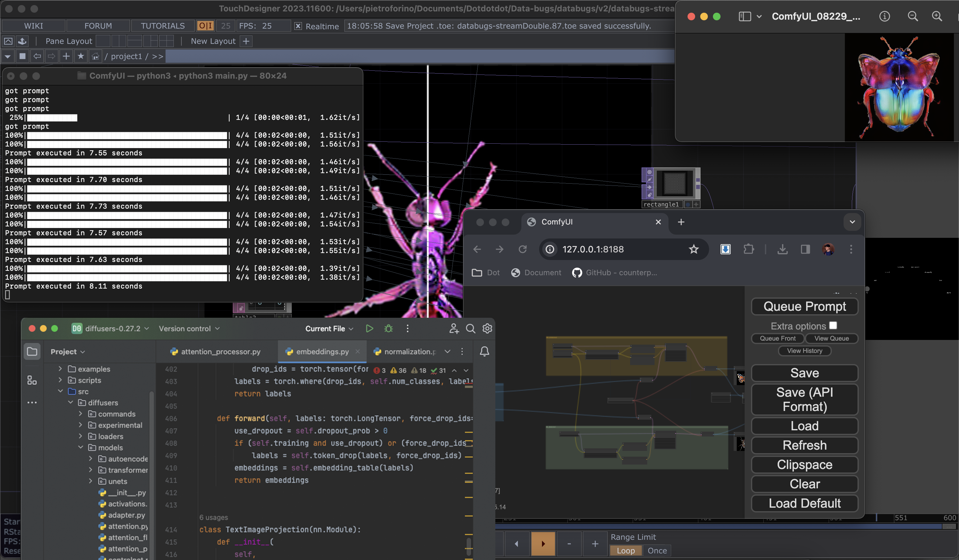Toggle the O|I power button in TouchDesigner
This screenshot has height=560, width=959.
pos(205,26)
